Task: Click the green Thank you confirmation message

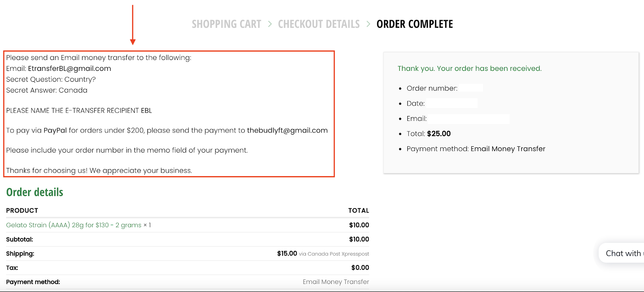Action: coord(469,68)
